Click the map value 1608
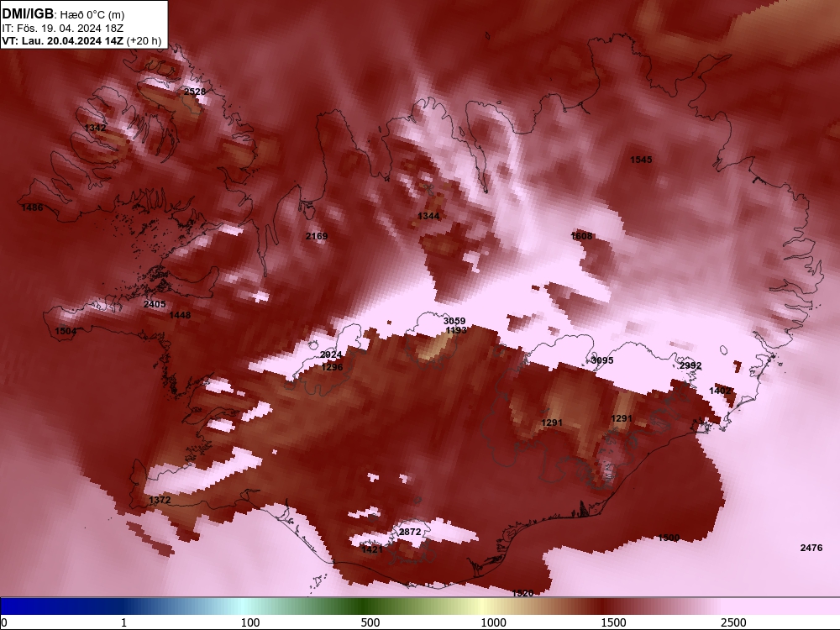 coord(582,236)
